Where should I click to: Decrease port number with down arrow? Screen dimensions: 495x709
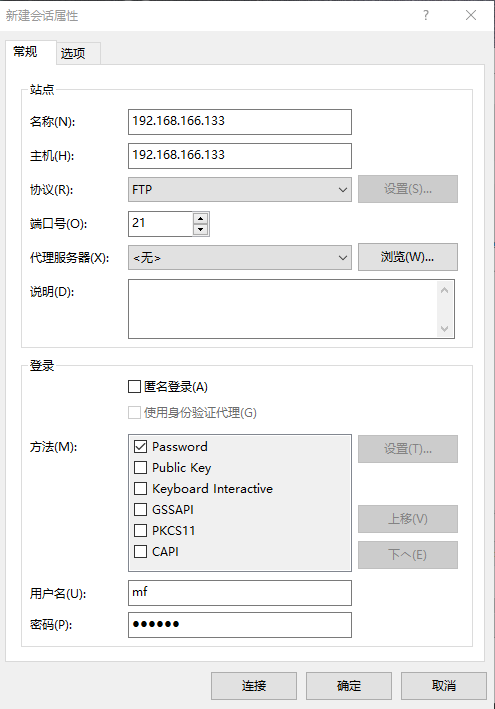pyautogui.click(x=200, y=229)
